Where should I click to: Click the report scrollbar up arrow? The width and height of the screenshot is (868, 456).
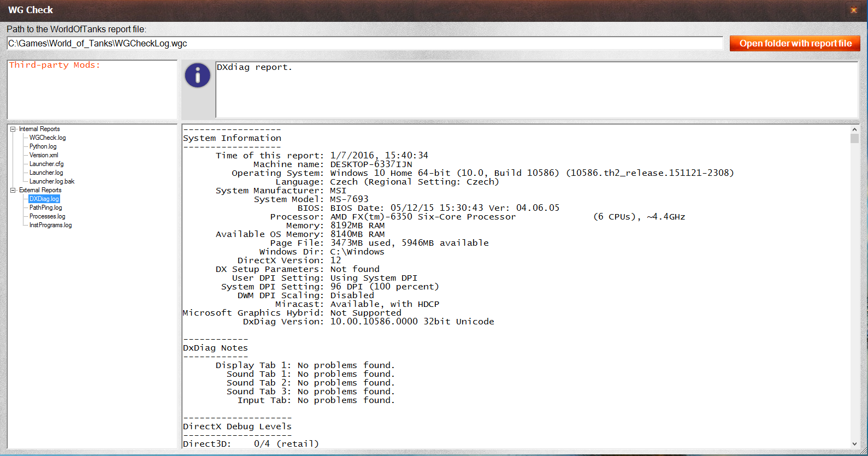(854, 130)
